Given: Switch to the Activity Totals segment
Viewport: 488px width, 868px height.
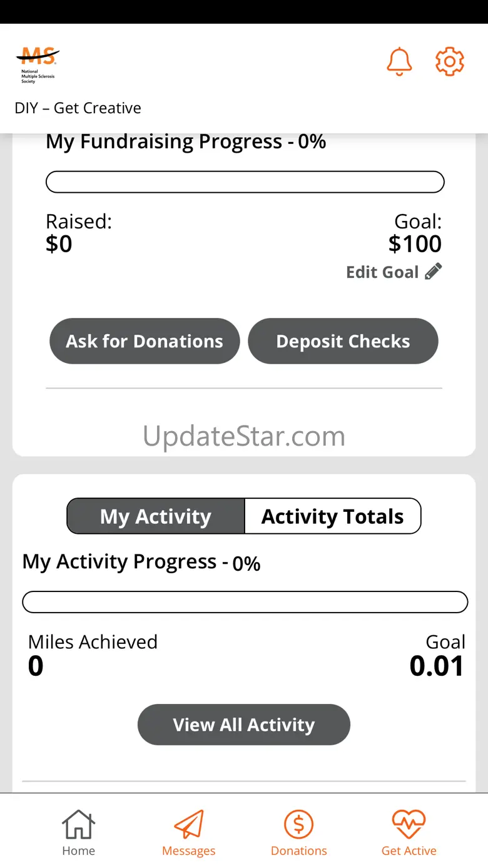Looking at the screenshot, I should point(332,516).
